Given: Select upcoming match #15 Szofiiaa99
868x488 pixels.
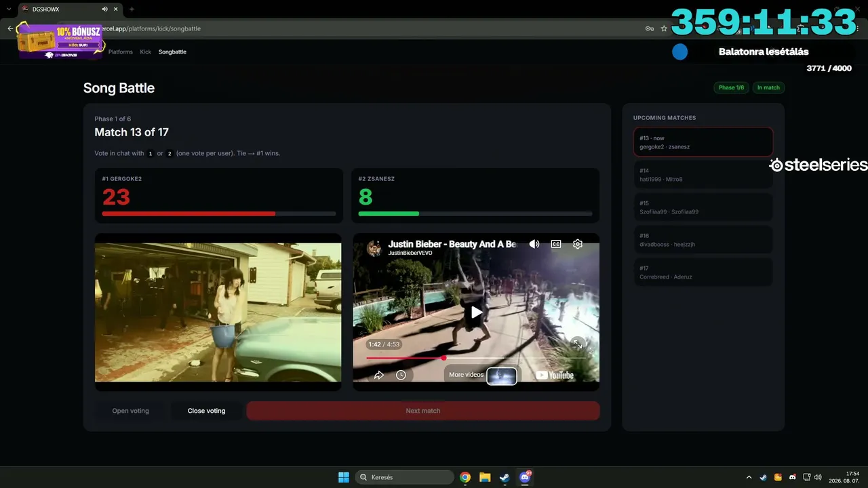Looking at the screenshot, I should (x=703, y=207).
